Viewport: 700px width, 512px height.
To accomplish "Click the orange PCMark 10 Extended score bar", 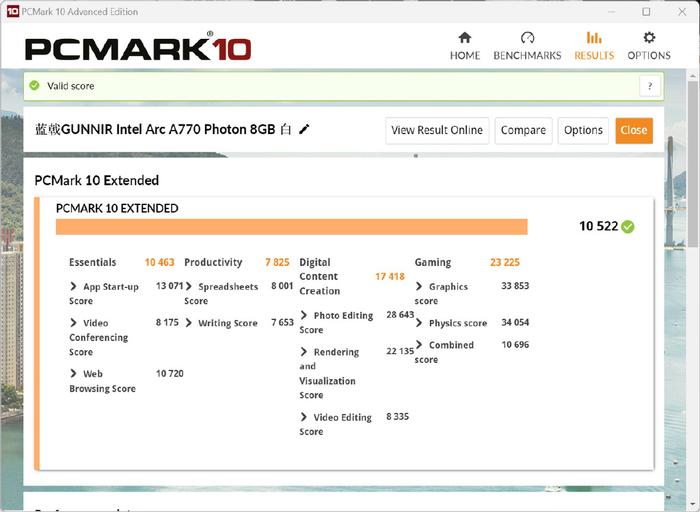I will tap(292, 227).
